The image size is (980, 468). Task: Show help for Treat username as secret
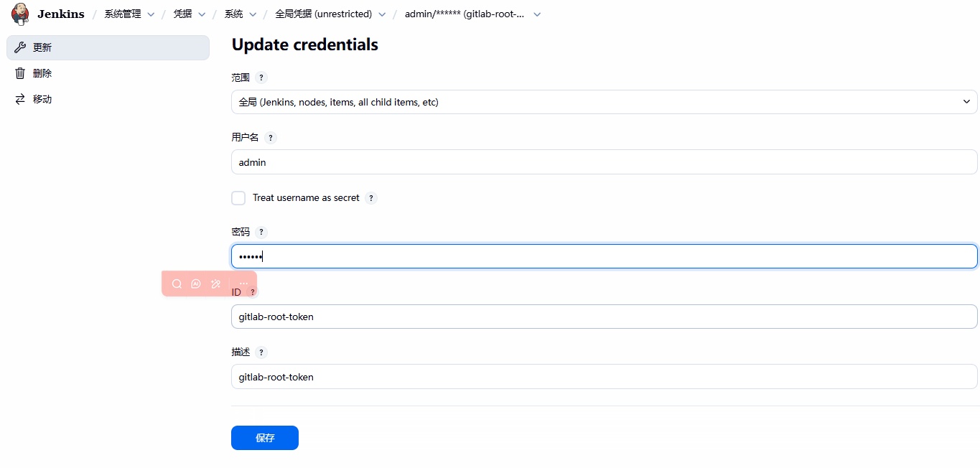(371, 198)
